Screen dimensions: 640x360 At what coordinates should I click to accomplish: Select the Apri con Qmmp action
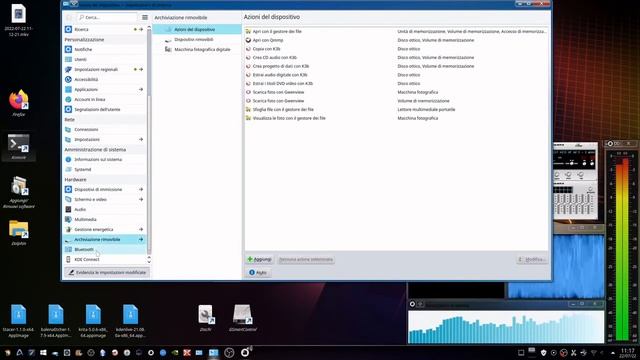coord(396,40)
